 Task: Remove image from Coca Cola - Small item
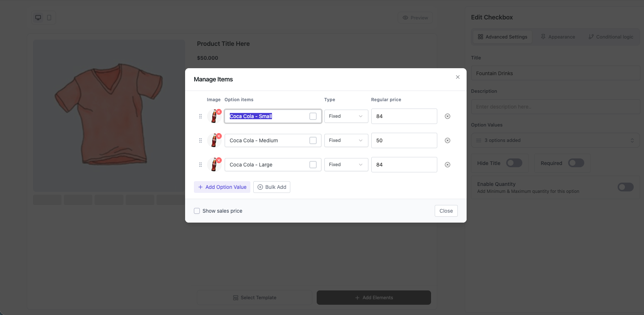219,112
